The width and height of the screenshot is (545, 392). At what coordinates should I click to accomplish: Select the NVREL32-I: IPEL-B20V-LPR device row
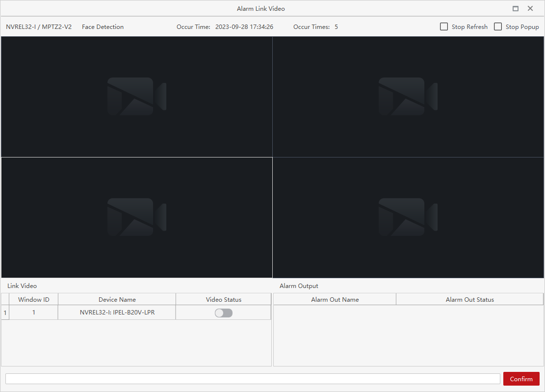(x=116, y=313)
